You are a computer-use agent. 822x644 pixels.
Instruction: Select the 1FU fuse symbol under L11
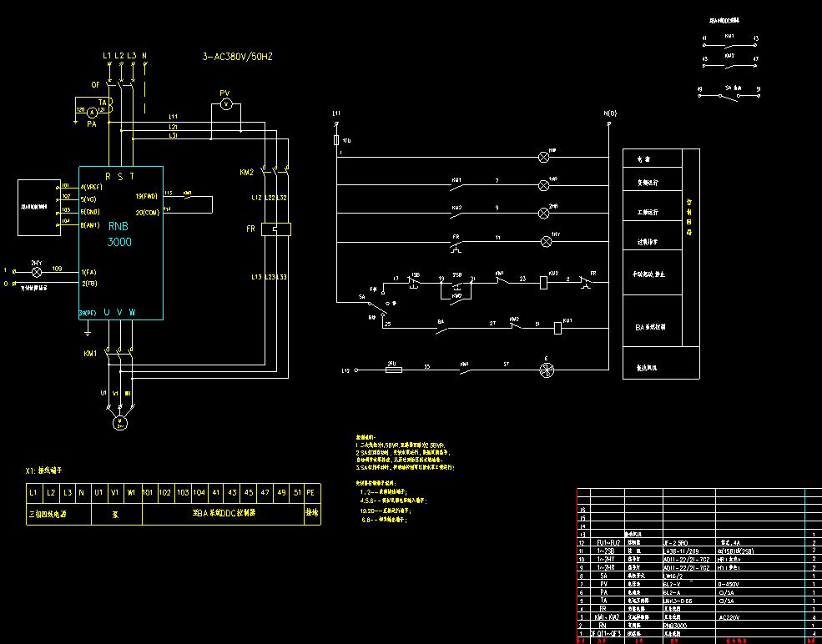coord(336,140)
